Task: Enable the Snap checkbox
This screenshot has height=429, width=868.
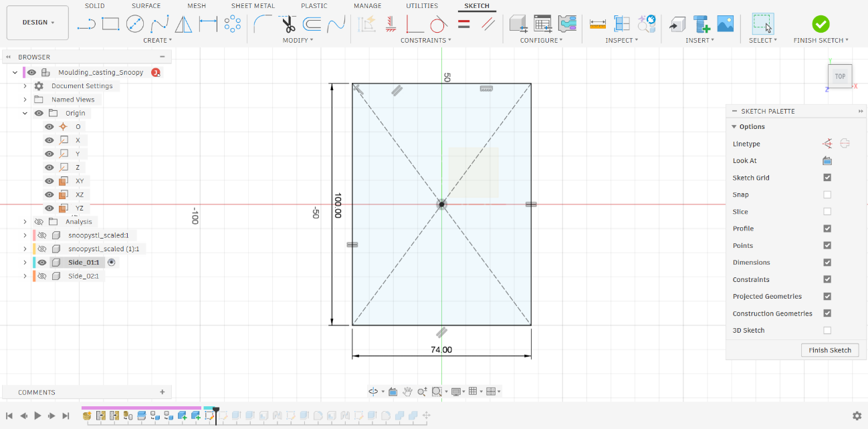Action: pyautogui.click(x=827, y=194)
